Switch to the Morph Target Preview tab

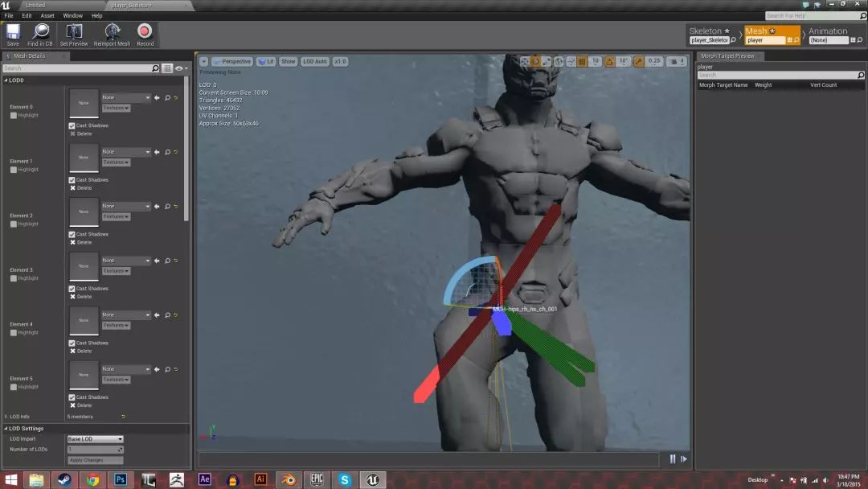click(729, 56)
